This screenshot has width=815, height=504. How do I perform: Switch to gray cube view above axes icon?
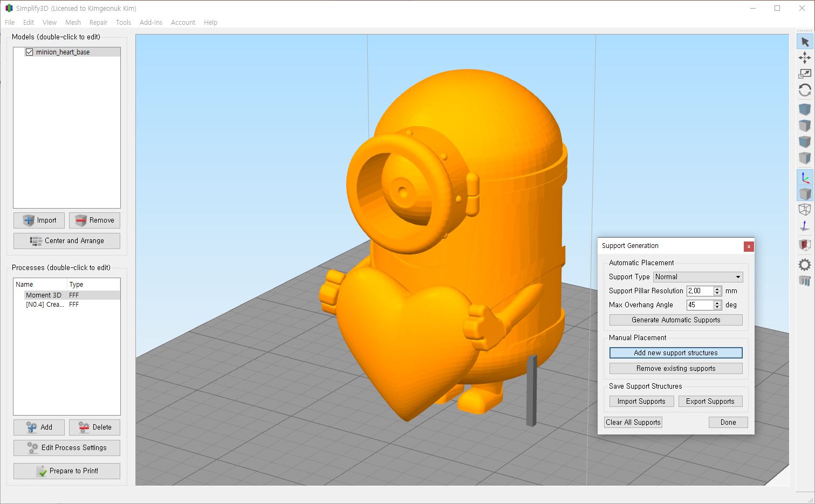(805, 158)
